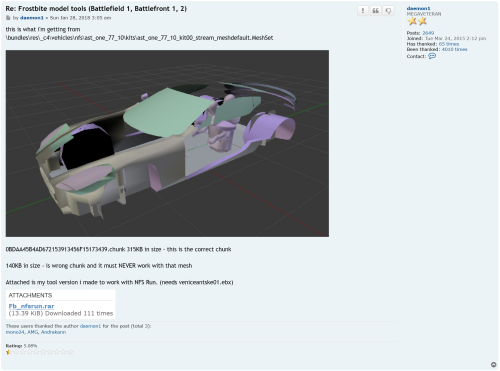Send a private message via the Contact icon
Viewport: 500px width, 371px height.
click(x=432, y=56)
